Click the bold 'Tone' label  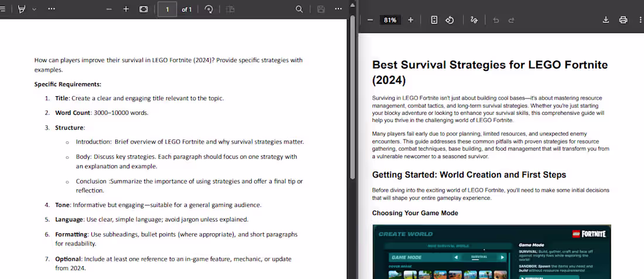point(63,205)
